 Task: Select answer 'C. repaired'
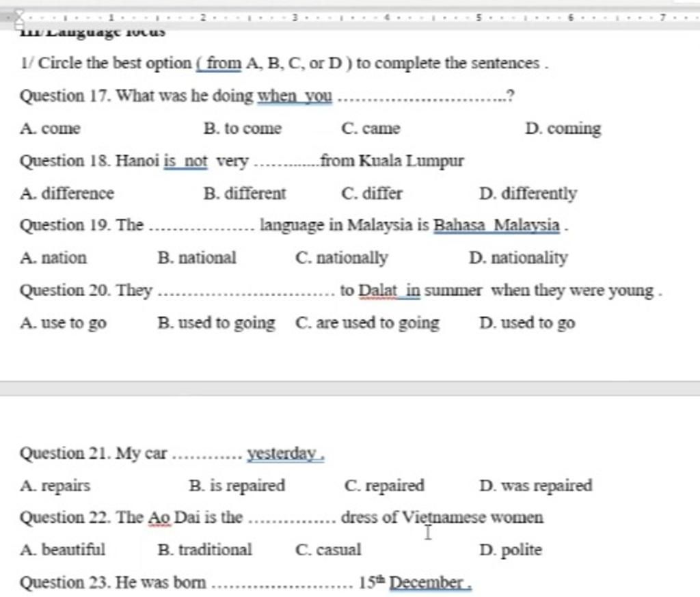pos(384,486)
